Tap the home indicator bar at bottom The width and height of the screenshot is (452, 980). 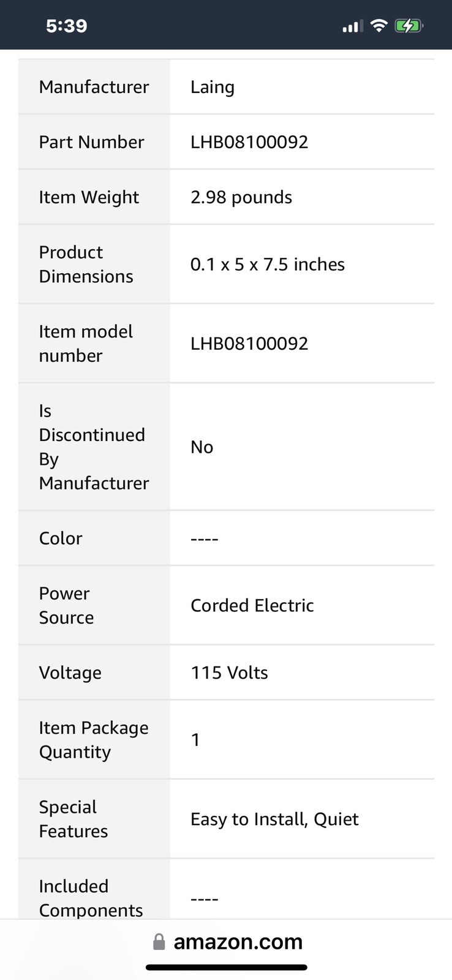tap(226, 968)
